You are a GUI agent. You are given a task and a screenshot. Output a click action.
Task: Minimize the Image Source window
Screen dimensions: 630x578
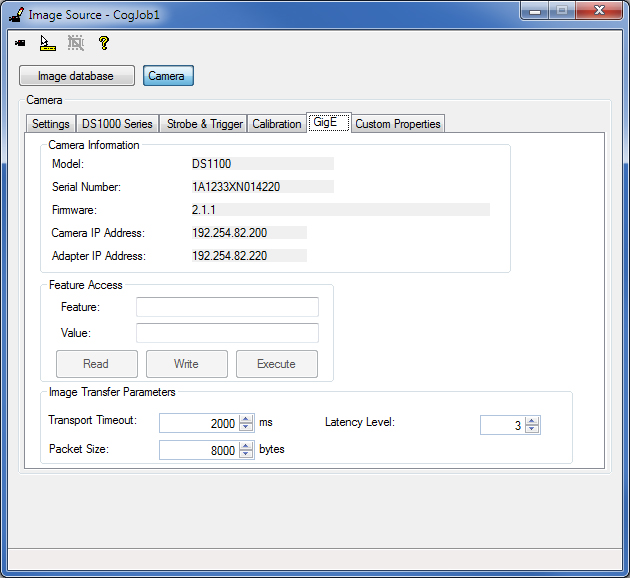coord(535,11)
